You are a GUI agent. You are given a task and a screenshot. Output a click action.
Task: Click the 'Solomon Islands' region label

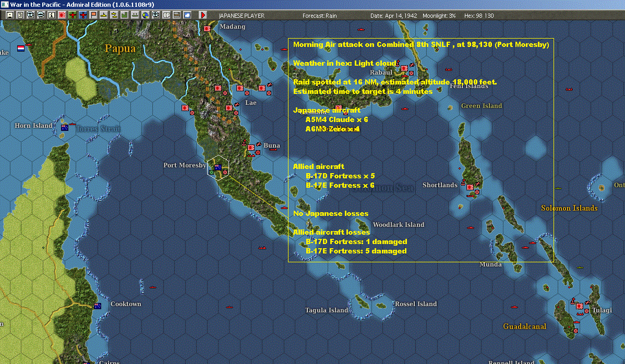(569, 208)
